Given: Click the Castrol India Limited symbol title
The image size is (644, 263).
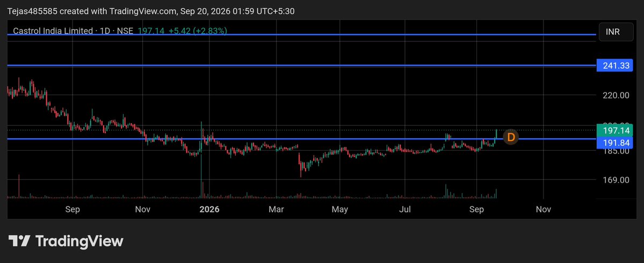Looking at the screenshot, I should [x=53, y=31].
